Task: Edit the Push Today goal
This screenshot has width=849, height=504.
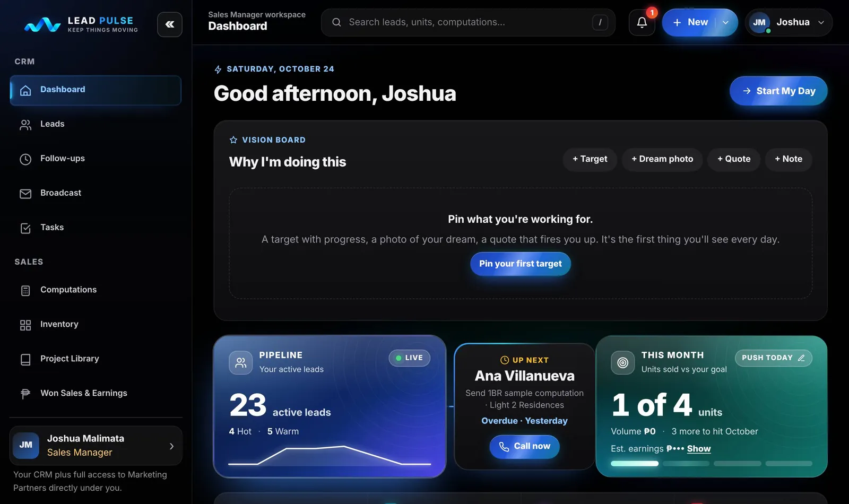Action: point(774,358)
